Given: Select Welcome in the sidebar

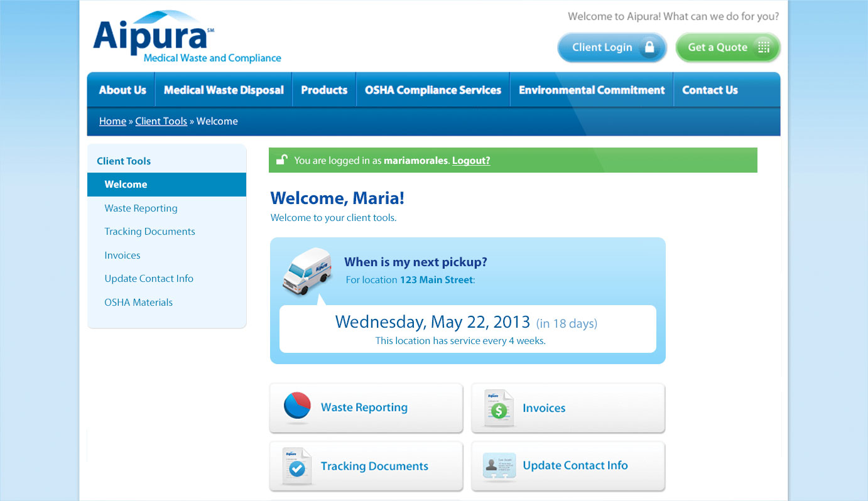Looking at the screenshot, I should [x=166, y=185].
